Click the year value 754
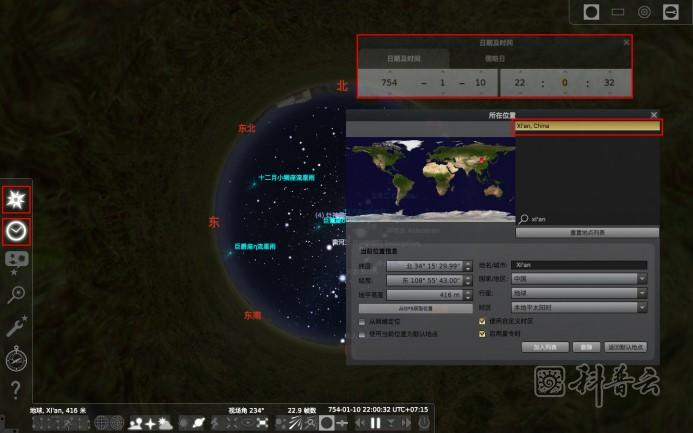The width and height of the screenshot is (693, 433). [389, 83]
